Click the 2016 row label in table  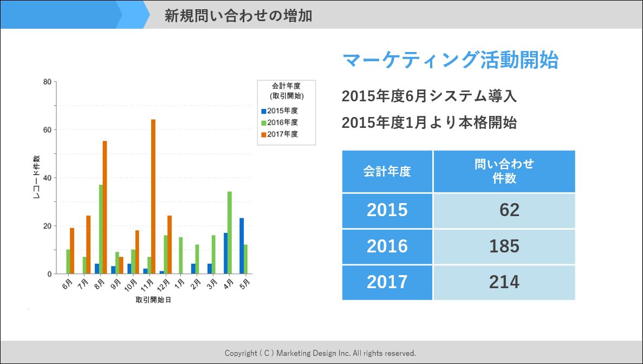[387, 246]
